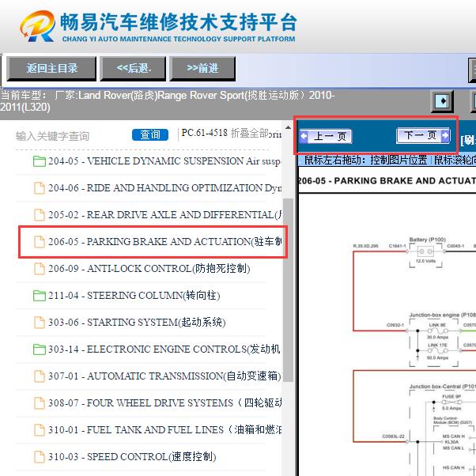Image resolution: width=476 pixels, height=476 pixels.
Task: Go to previous page with 上一页
Action: [326, 136]
